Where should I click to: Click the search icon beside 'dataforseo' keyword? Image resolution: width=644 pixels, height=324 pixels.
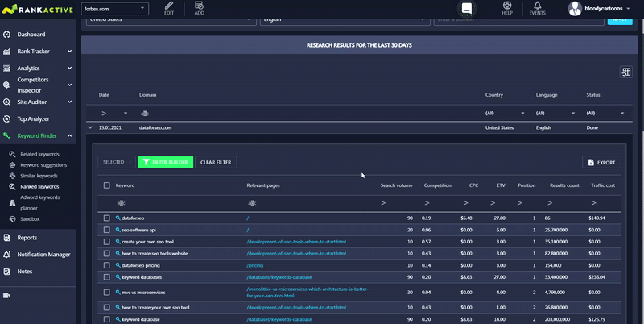(118, 218)
